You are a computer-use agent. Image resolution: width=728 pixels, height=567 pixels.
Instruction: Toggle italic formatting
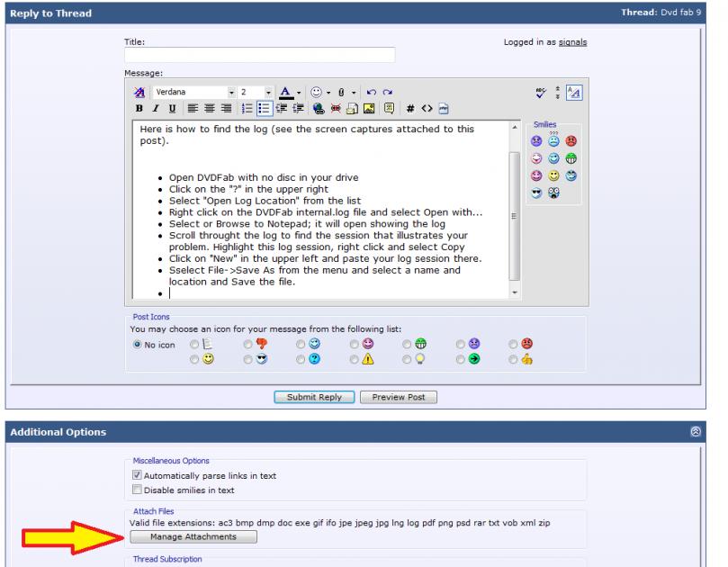pyautogui.click(x=156, y=109)
